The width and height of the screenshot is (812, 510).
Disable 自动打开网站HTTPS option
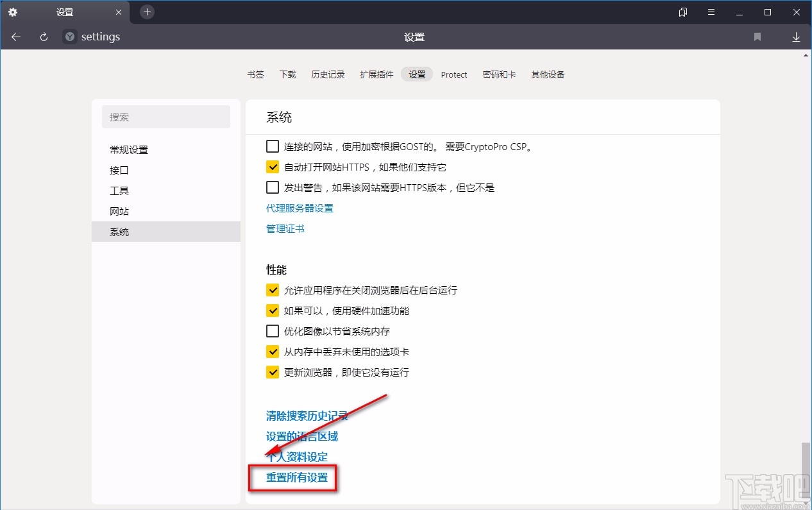tap(273, 166)
